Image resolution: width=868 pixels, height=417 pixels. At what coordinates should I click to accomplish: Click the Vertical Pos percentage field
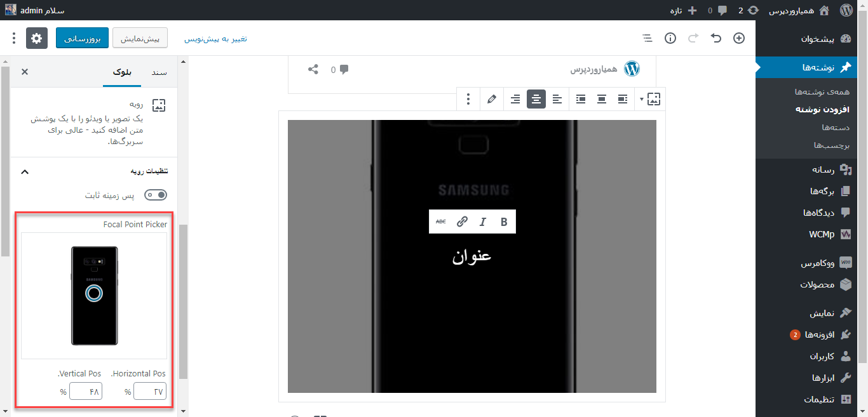pyautogui.click(x=85, y=392)
